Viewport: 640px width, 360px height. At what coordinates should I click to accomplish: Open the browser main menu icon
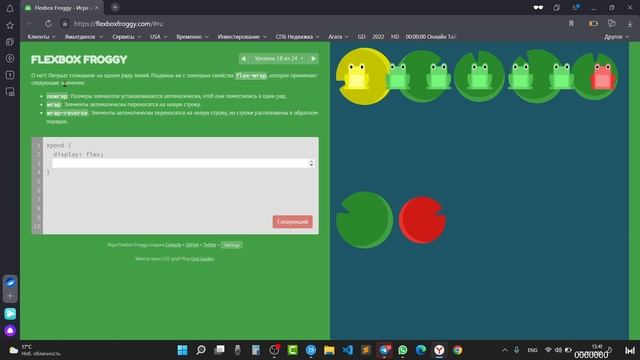coord(576,8)
